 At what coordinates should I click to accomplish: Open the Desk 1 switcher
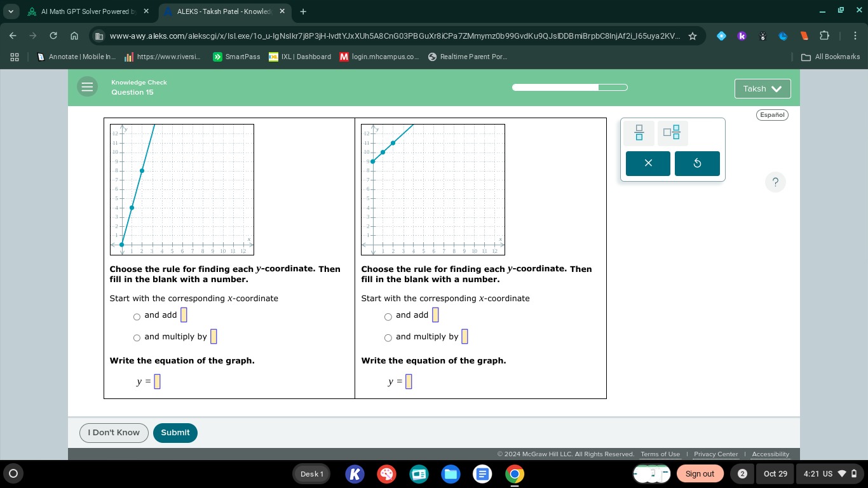pos(312,474)
